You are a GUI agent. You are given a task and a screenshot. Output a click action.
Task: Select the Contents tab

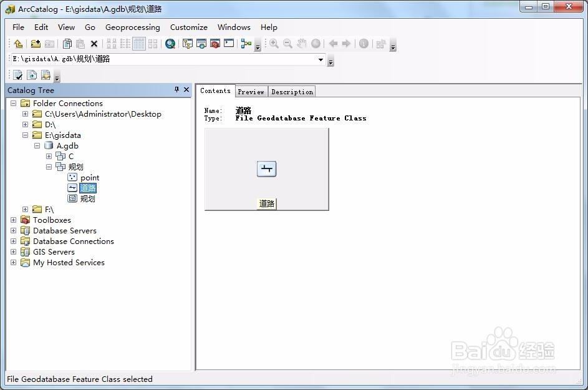[215, 91]
